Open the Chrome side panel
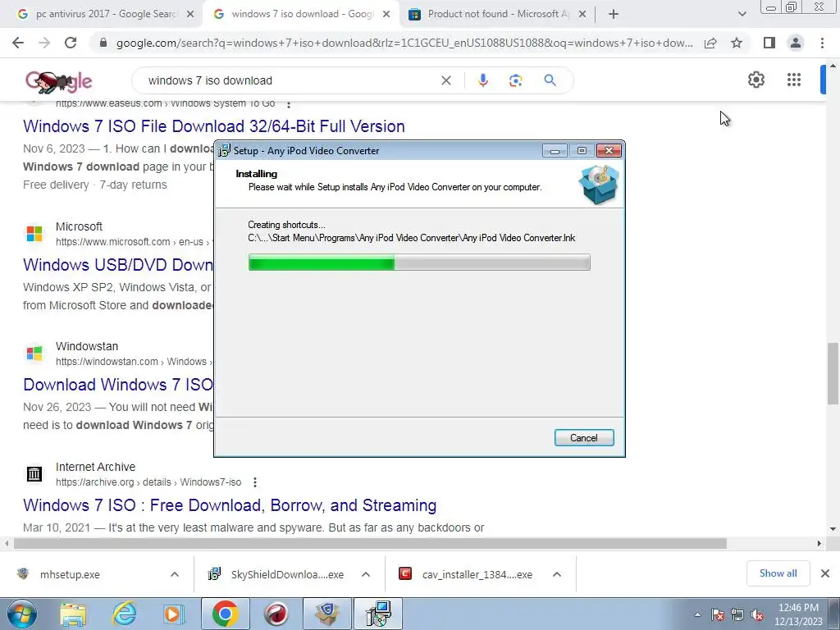 tap(769, 43)
